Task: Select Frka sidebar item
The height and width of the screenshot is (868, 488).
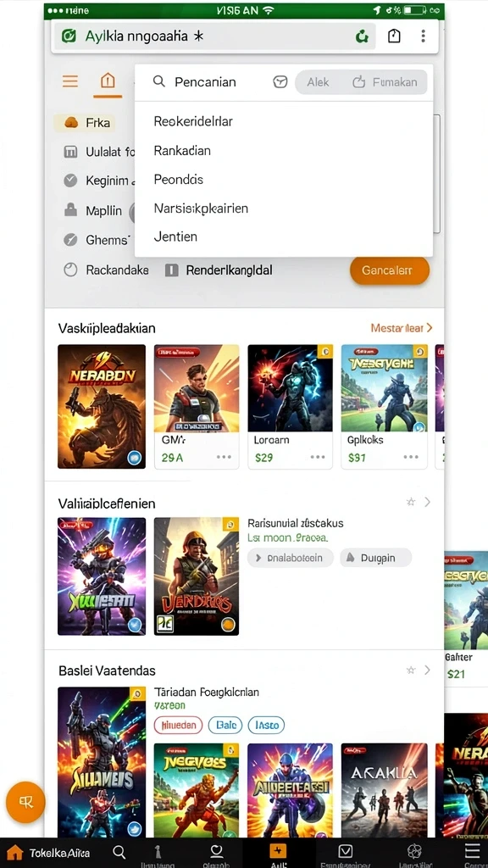Action: pos(85,122)
